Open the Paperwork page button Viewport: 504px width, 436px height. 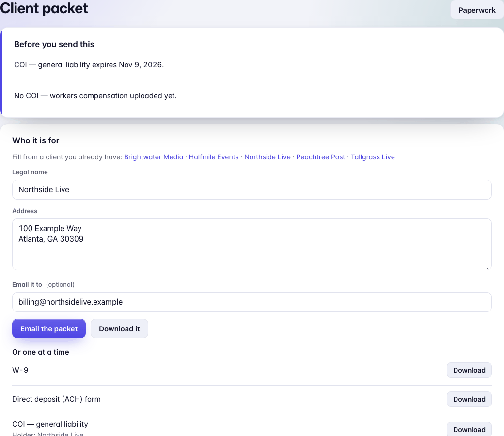click(x=477, y=10)
